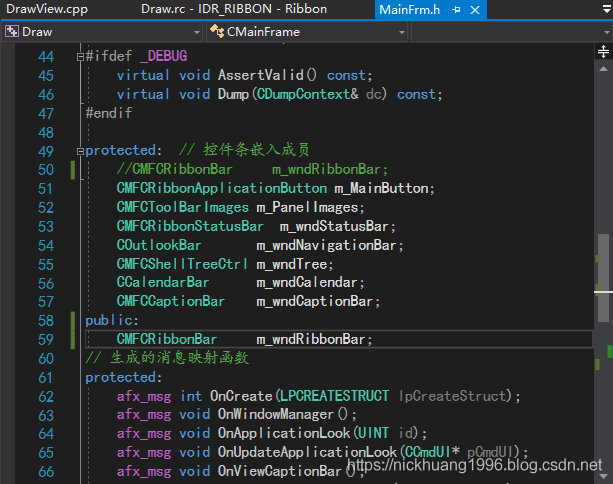The height and width of the screenshot is (484, 613).
Task: Click the Draw project icon in scope bar
Action: tap(12, 31)
